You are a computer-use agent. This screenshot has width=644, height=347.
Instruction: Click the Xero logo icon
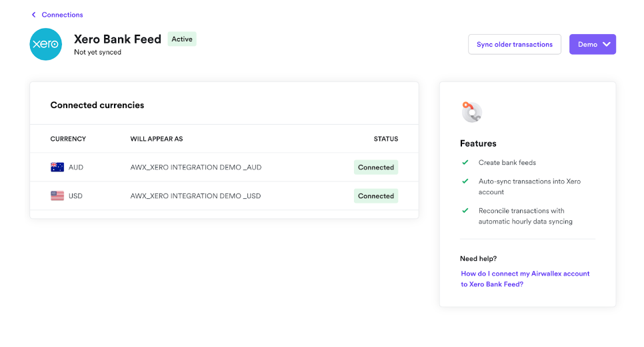point(45,44)
